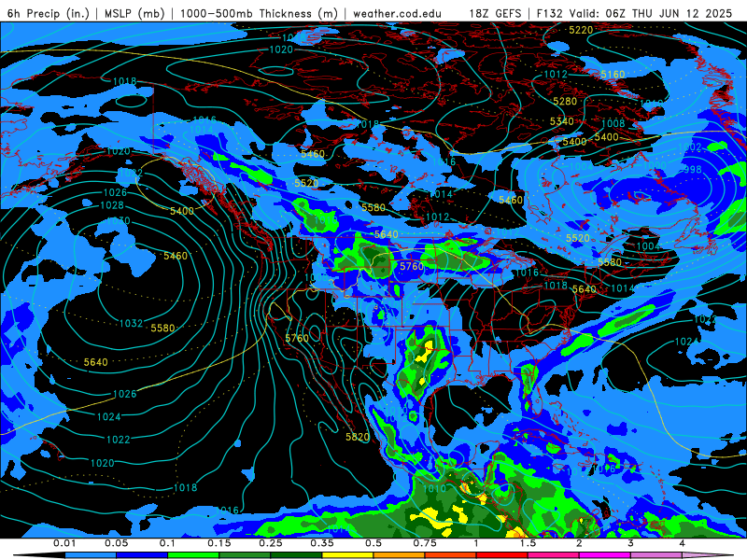
Task: Select the dark green 0.25–0.35 legend swatch
Action: 296,555
